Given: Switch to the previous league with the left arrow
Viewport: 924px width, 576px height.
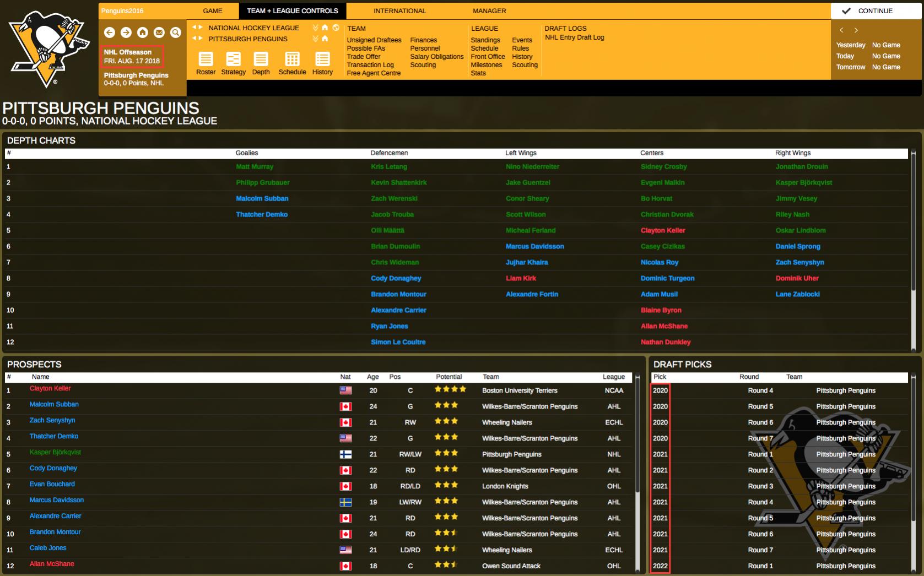Looking at the screenshot, I should click(194, 28).
